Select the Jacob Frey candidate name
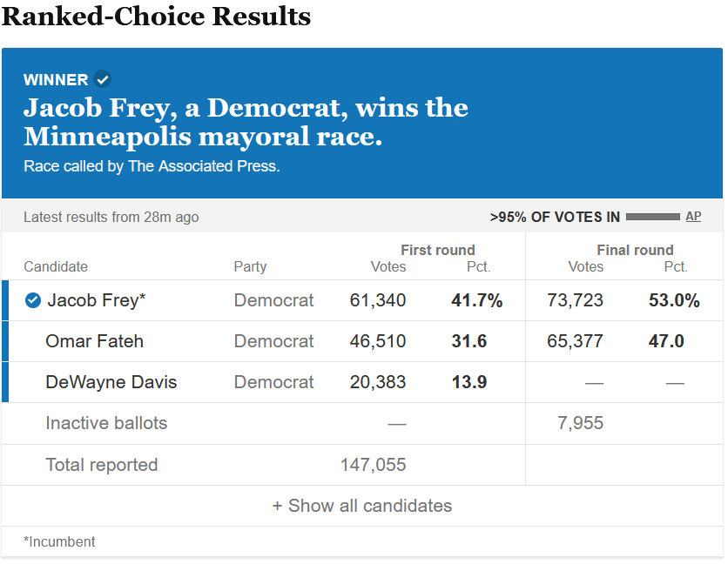 click(x=96, y=300)
